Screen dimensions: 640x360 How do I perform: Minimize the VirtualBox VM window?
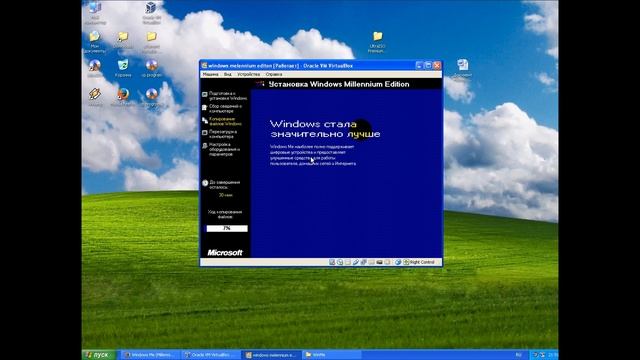click(419, 65)
